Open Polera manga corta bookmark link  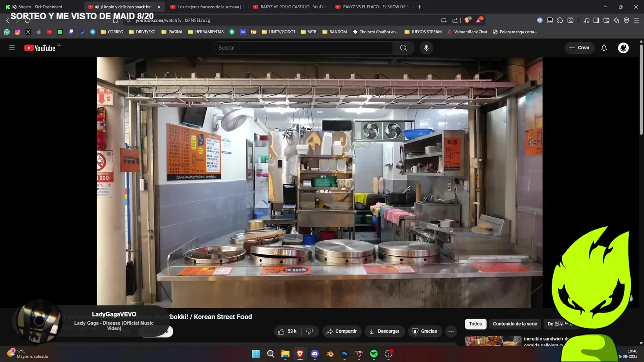[x=515, y=32]
